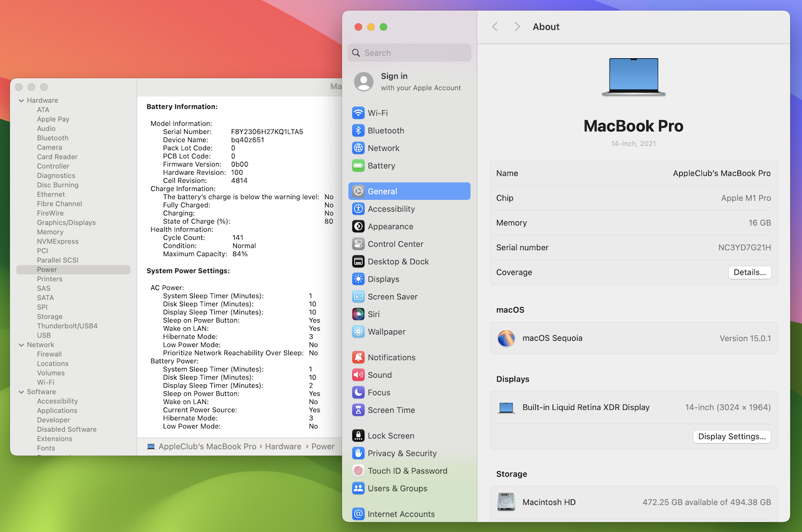Click the Focus moon icon
This screenshot has height=532, width=802.
point(358,392)
